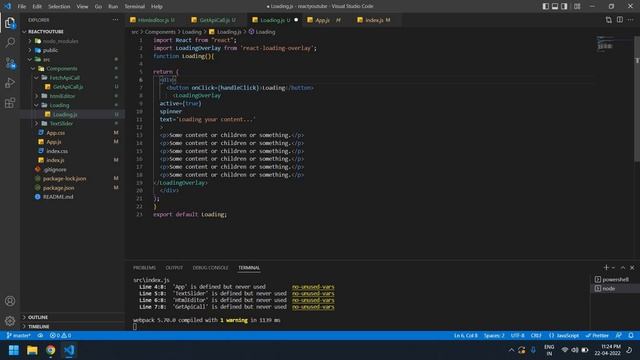Click the editor minimap code preview
640x360 pixels.
point(605,43)
